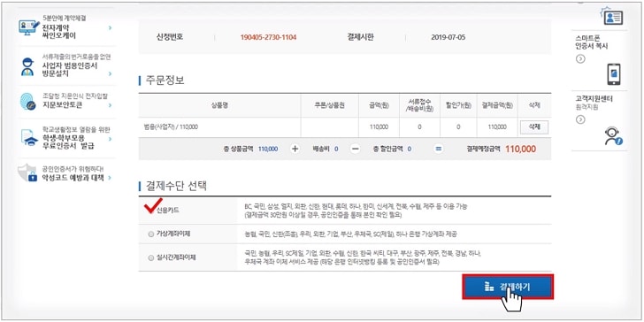This screenshot has width=644, height=322.
Task: Expand the 사업자 범용인증서 방문설치 chevron
Action: [x=110, y=74]
